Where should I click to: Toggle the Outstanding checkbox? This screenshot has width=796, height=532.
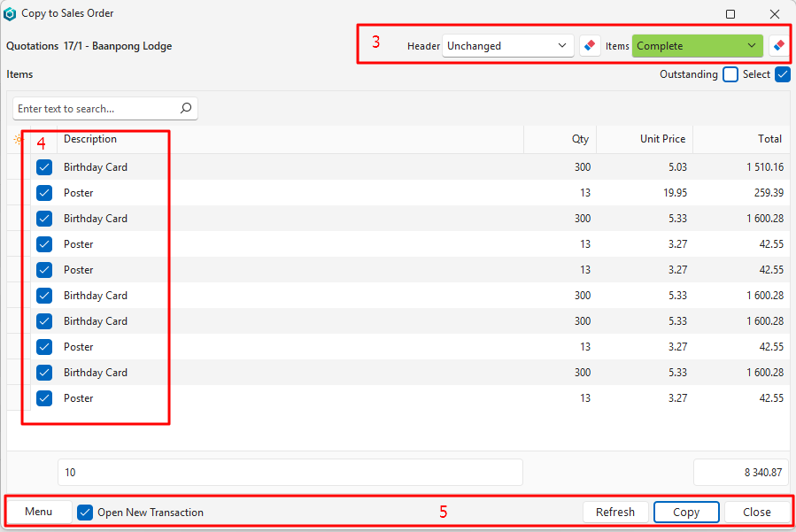[730, 74]
